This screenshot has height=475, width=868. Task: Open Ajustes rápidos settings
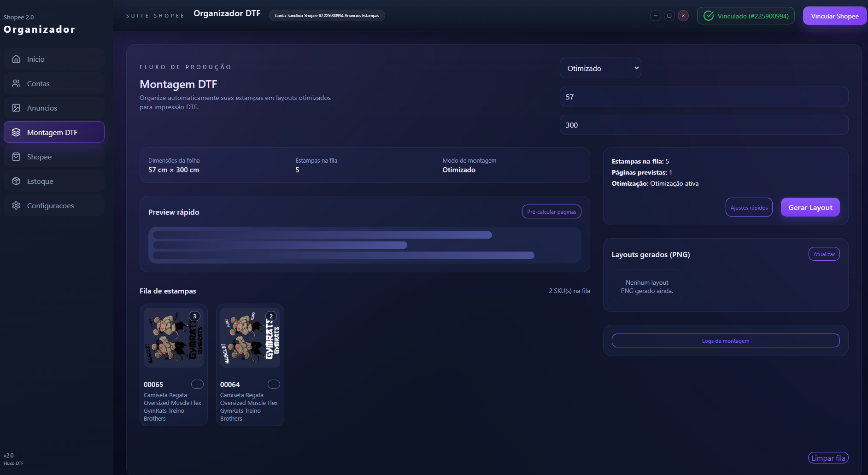coord(749,207)
